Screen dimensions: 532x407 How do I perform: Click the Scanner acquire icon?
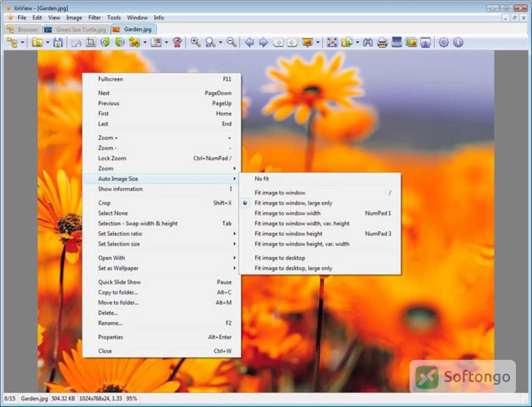pos(397,42)
